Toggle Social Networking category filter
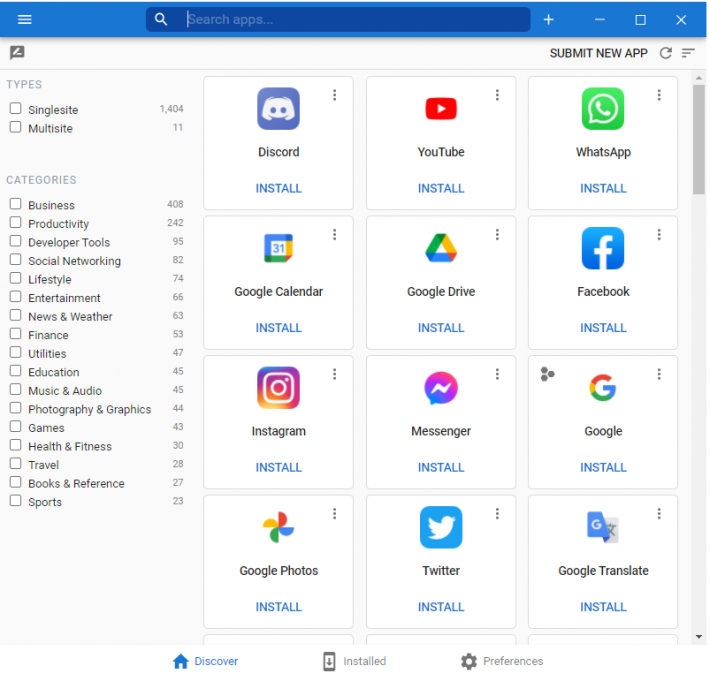The height and width of the screenshot is (681, 710). tap(15, 259)
